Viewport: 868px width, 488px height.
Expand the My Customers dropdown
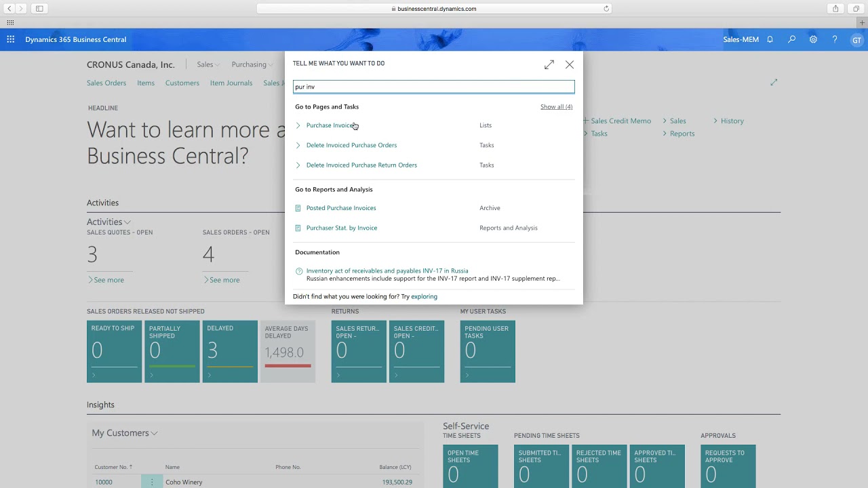(126, 433)
